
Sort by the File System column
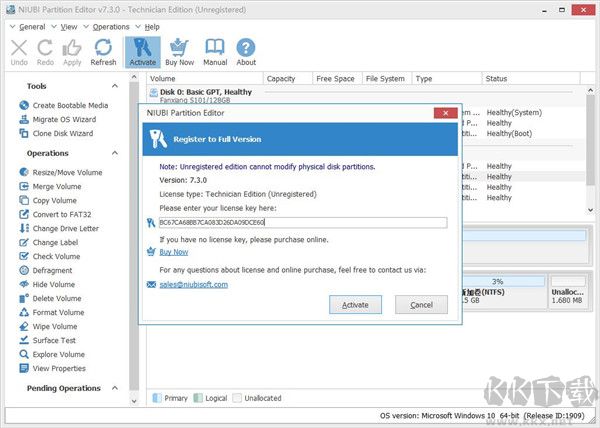click(387, 78)
